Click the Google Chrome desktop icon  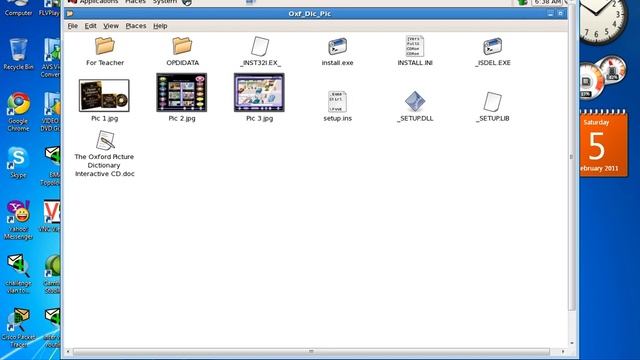click(x=18, y=111)
